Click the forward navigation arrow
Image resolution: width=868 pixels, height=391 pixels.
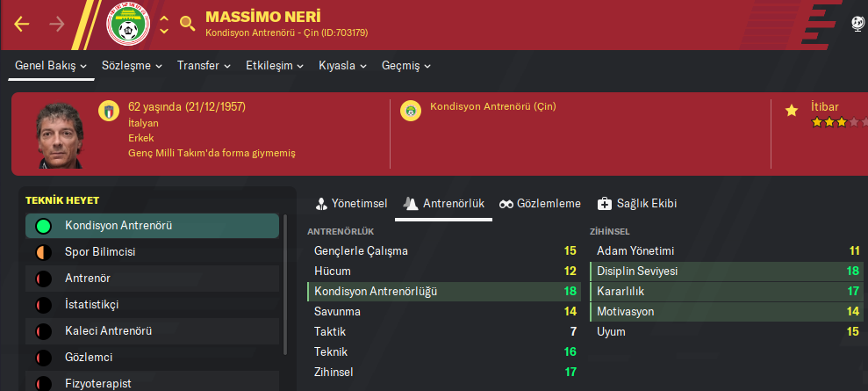tap(58, 24)
